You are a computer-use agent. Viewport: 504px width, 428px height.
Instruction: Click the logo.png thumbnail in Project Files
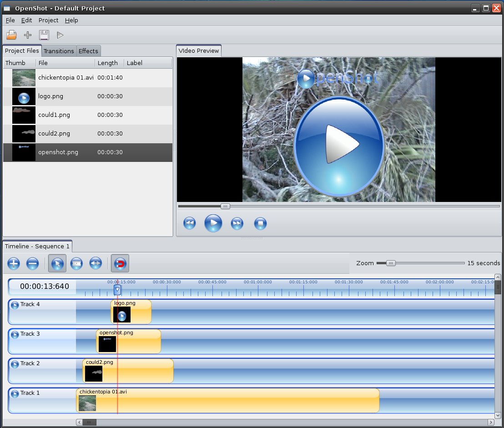tap(24, 96)
